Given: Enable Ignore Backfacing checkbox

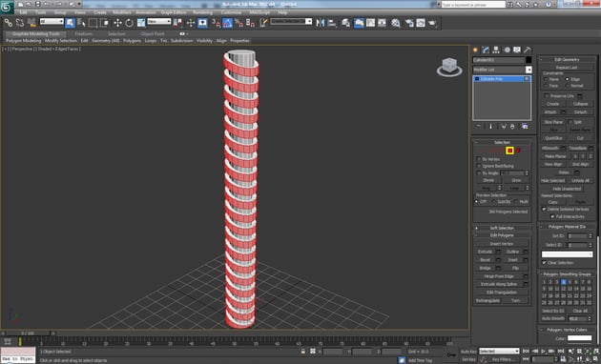Looking at the screenshot, I should [479, 166].
